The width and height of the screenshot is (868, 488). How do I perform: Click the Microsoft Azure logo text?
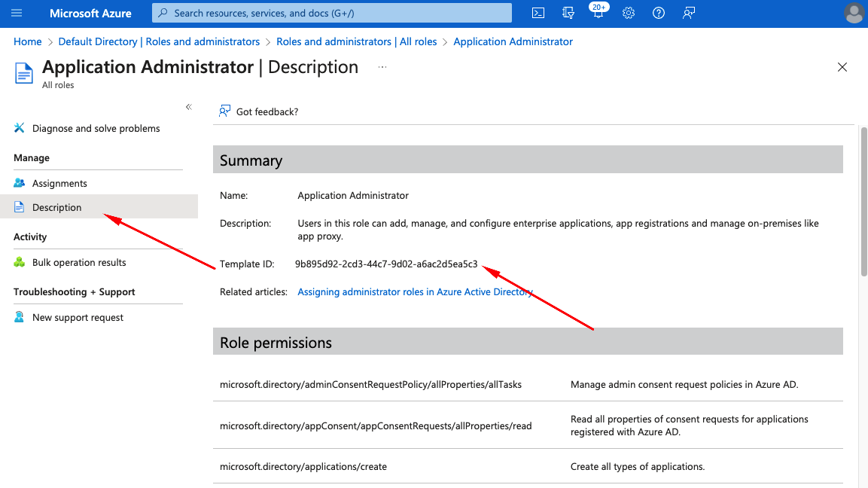pyautogui.click(x=91, y=14)
